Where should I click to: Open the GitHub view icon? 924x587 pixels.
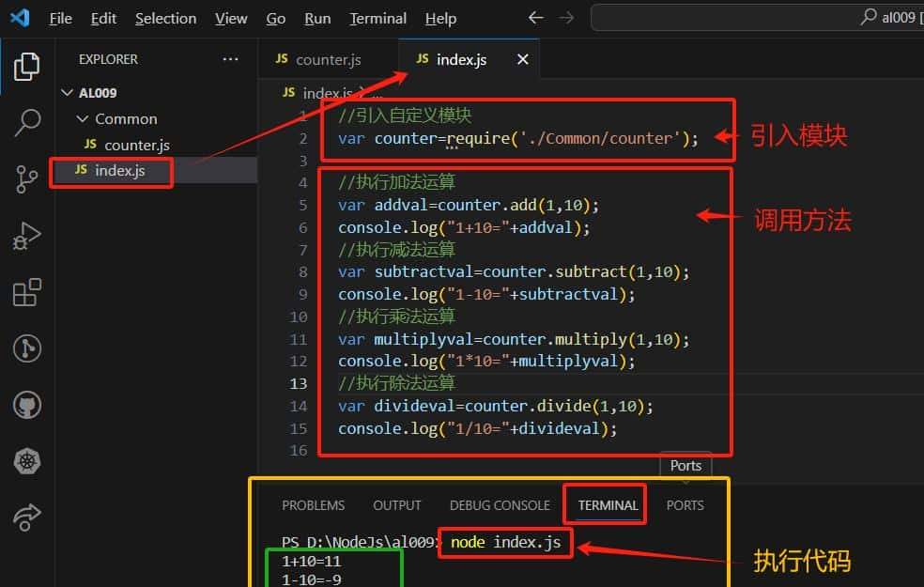[x=27, y=404]
